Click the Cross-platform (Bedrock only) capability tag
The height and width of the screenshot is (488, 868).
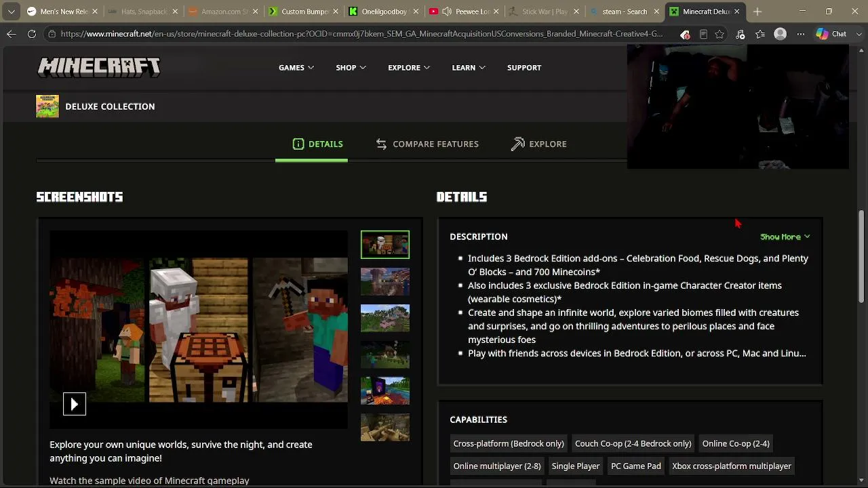[x=509, y=443]
